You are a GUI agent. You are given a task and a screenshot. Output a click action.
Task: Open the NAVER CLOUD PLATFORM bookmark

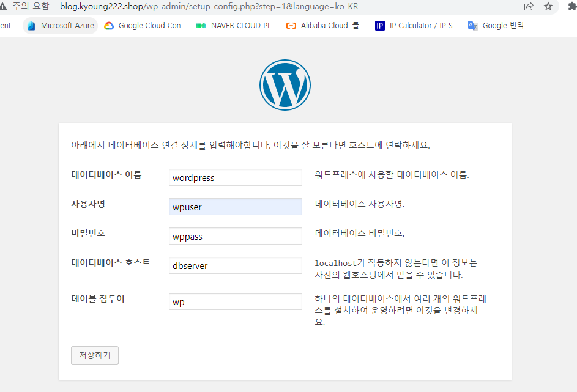point(237,25)
